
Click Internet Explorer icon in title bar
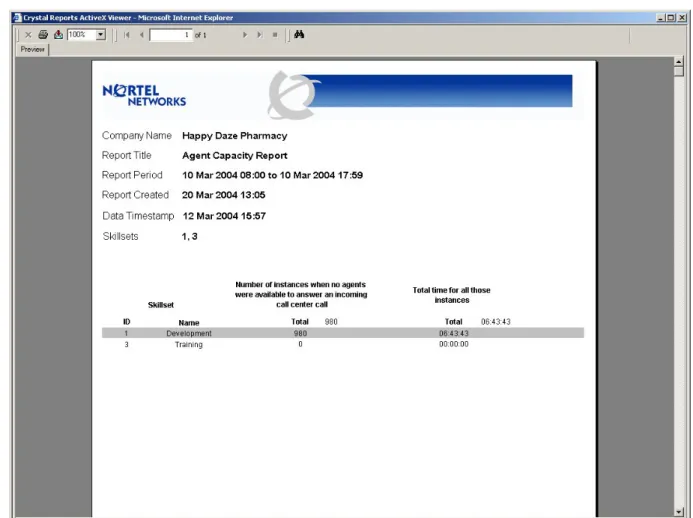[17, 18]
